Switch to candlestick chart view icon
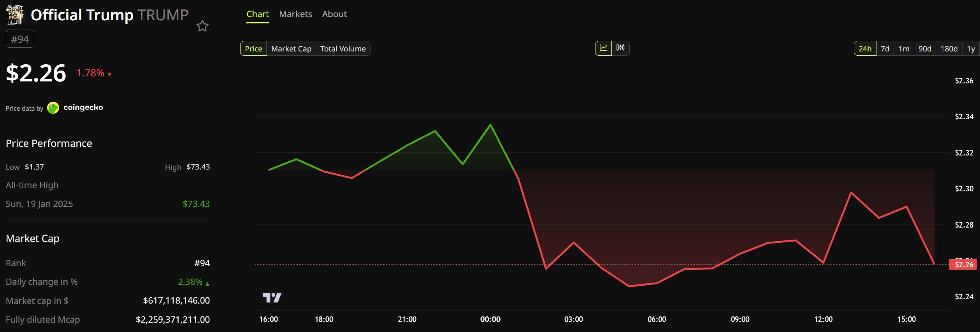Viewport: 980px width, 332px height. [x=620, y=48]
